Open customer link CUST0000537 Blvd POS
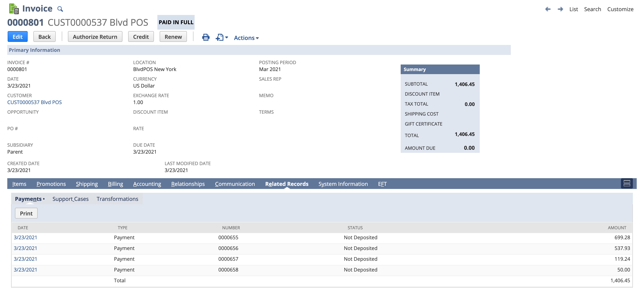Viewport: 644px width, 298px height. 35,102
